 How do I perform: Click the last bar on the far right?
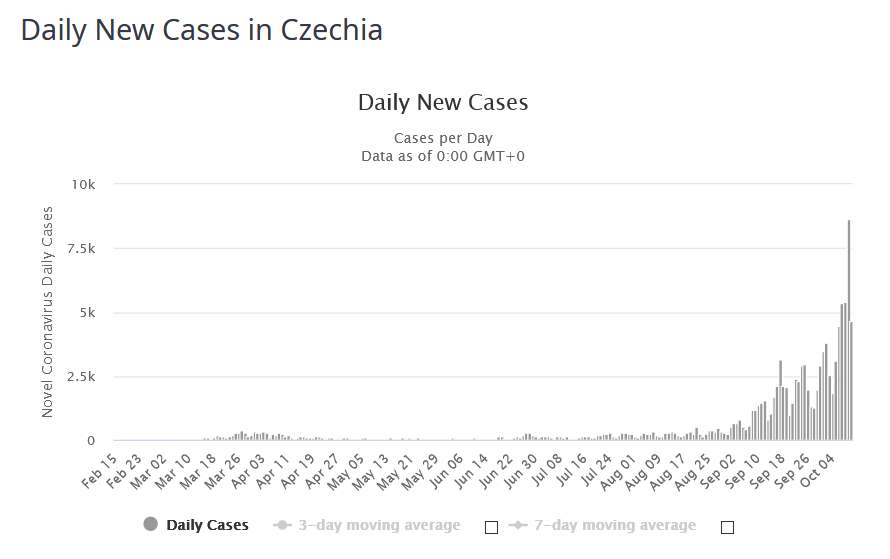pos(852,381)
